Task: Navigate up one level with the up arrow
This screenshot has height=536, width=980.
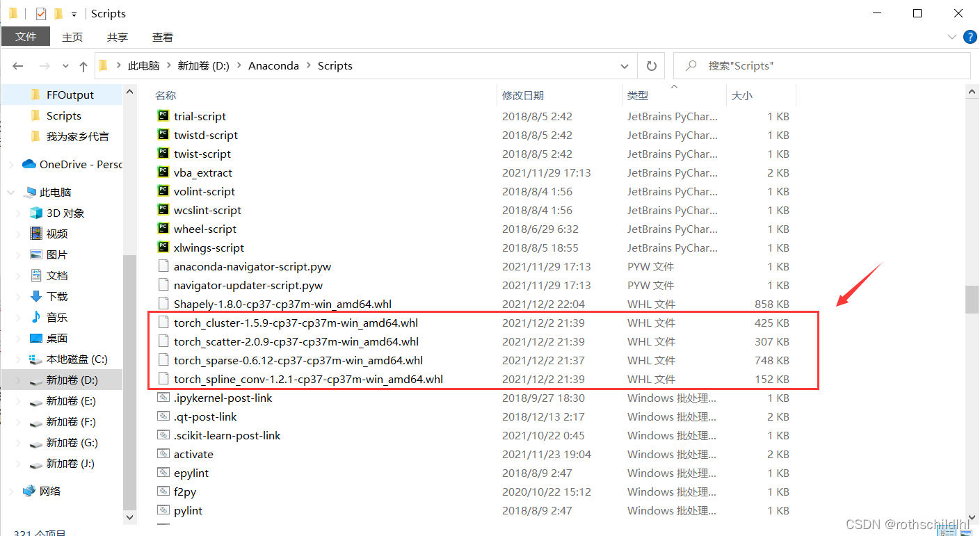Action: [83, 65]
